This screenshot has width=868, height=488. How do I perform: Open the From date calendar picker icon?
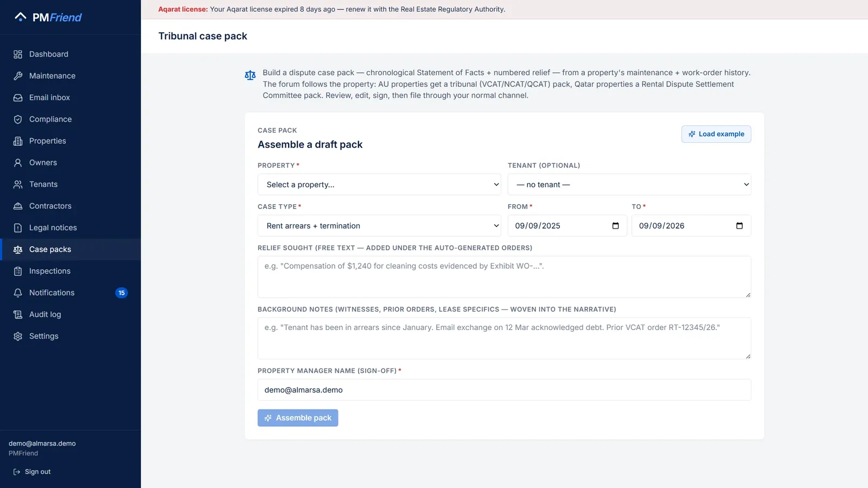615,226
